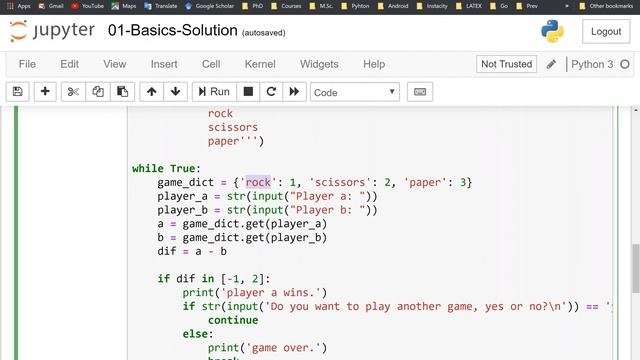Click the player_b input line

(267, 210)
